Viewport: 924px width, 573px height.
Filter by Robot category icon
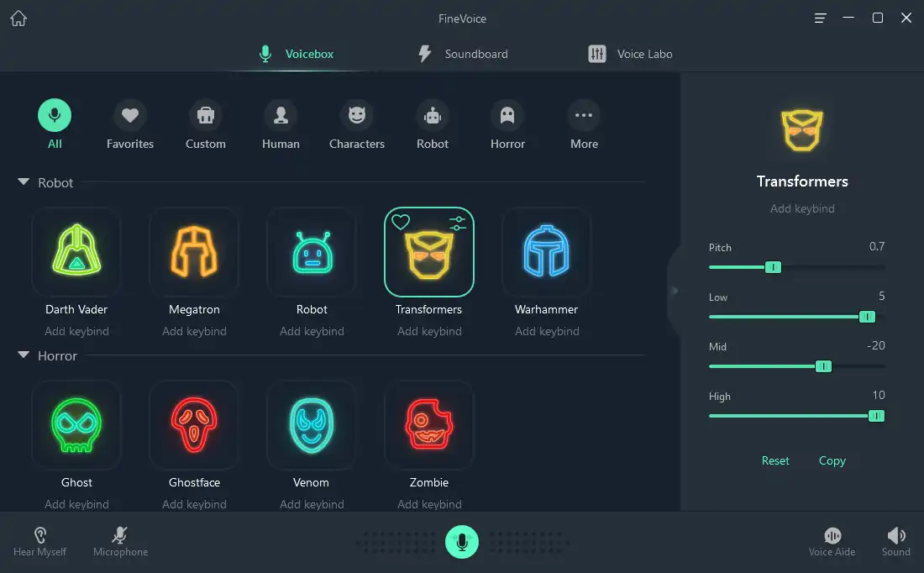pos(433,115)
